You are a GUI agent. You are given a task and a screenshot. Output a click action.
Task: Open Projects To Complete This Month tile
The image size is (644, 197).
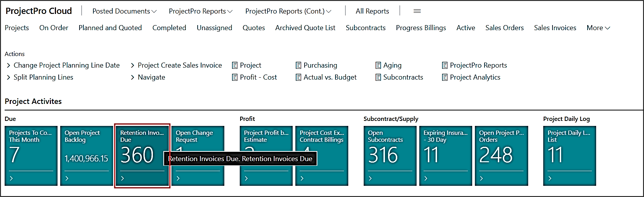pos(31,156)
